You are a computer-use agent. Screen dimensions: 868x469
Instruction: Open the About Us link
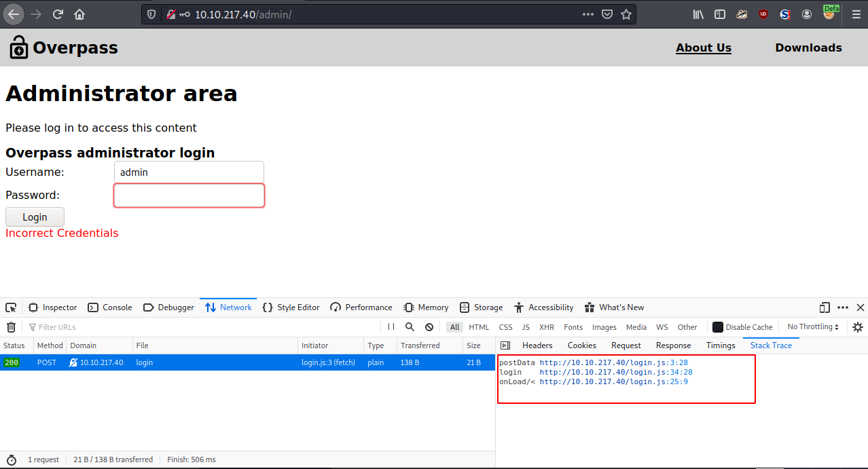click(x=704, y=48)
